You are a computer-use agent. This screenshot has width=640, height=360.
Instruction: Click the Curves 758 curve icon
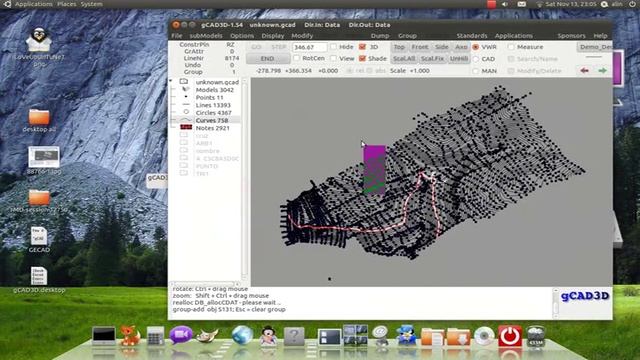pyautogui.click(x=186, y=120)
